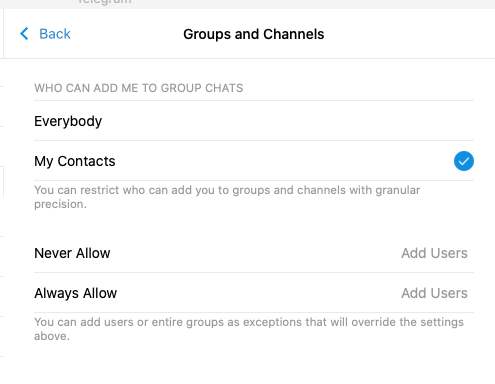The width and height of the screenshot is (495, 384).
Task: Click the text about exceptions overriding settings
Action: 249,329
